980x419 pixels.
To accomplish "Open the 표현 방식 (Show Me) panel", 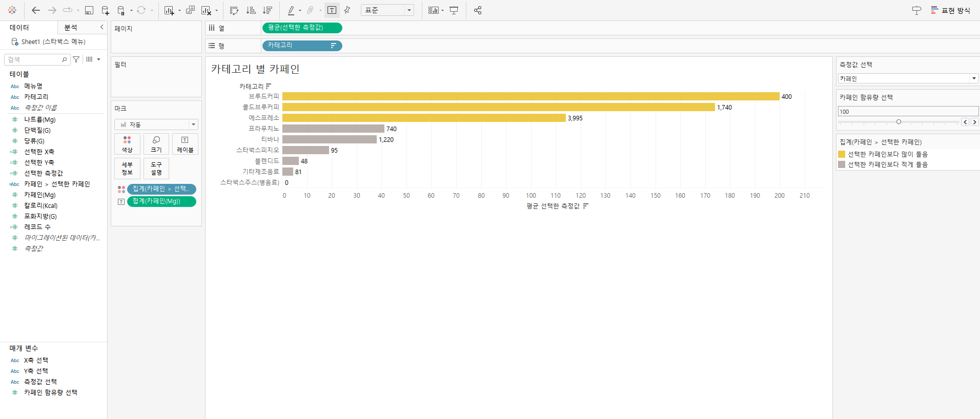I will coord(951,10).
